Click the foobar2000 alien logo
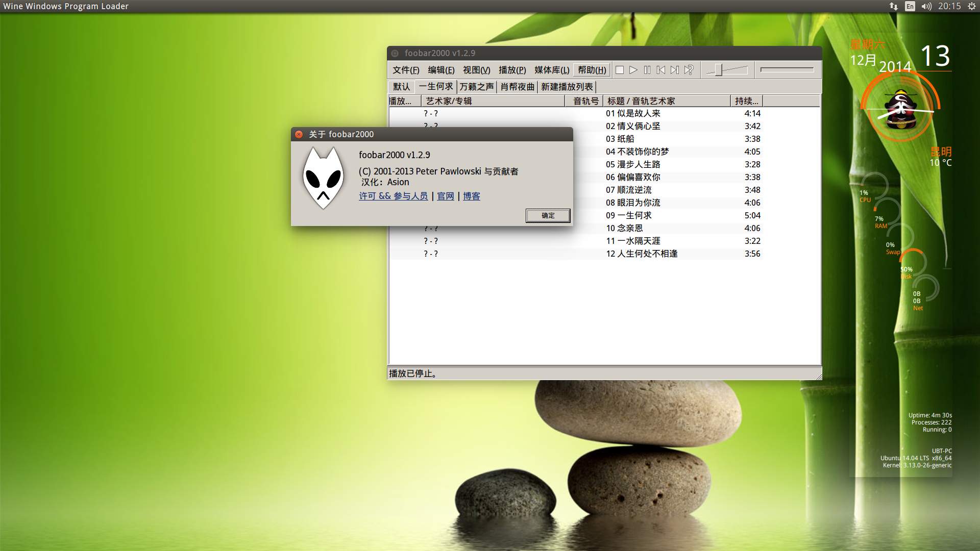 pos(323,178)
